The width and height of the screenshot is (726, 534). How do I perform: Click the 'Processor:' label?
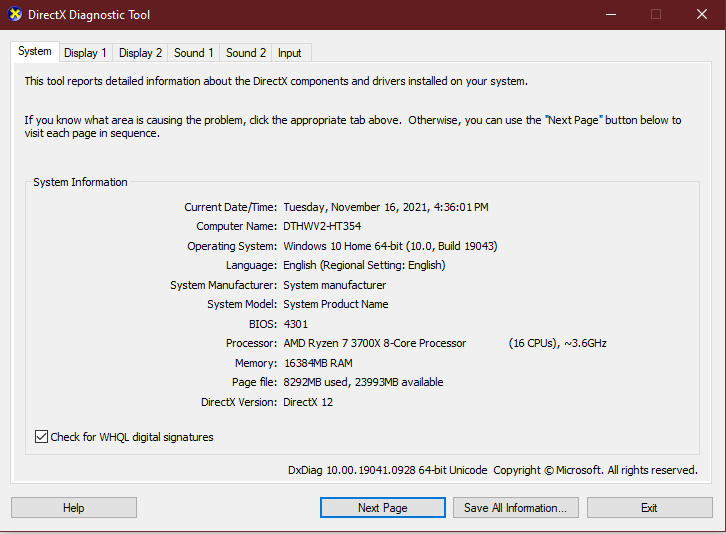(x=251, y=343)
